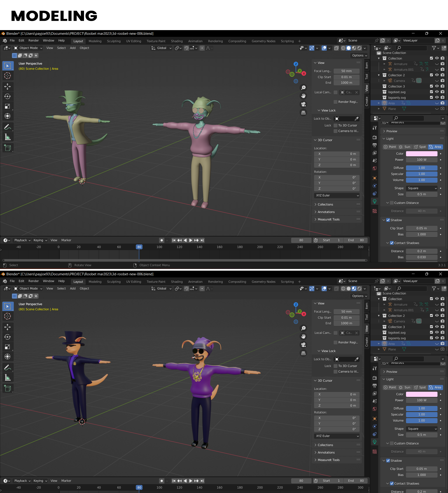Open Keying popover in top window timeline

40,240
